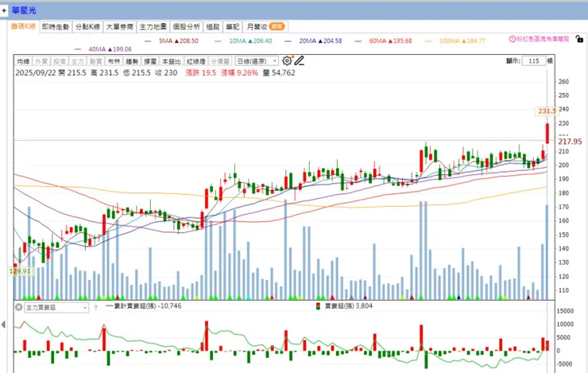This screenshot has width=588, height=373.
Task: Toggle the 均線 overlay button
Action: [23, 61]
